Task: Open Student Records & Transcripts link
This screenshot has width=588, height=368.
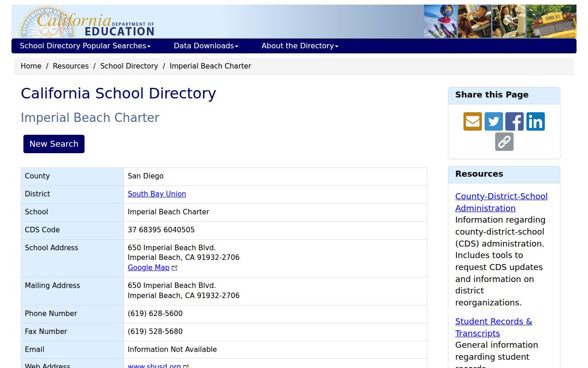Action: [x=494, y=327]
